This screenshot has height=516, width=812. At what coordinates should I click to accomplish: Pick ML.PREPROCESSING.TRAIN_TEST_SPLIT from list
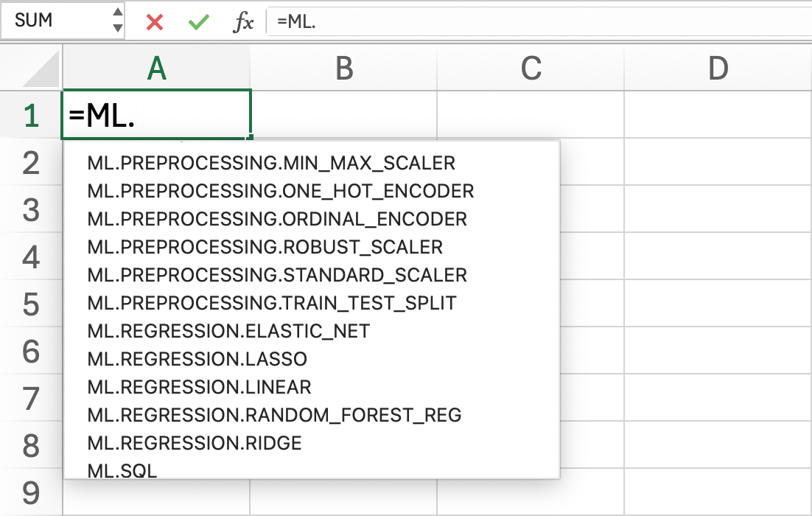[272, 303]
